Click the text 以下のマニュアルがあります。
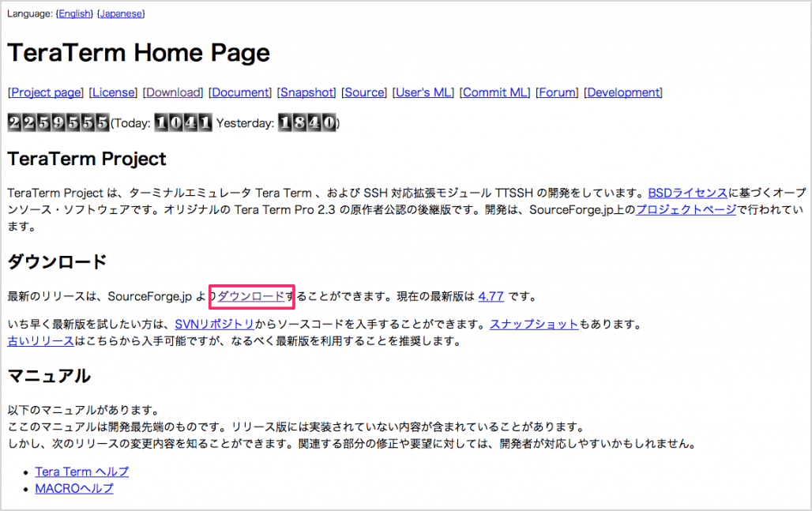This screenshot has height=511, width=812. 84,410
